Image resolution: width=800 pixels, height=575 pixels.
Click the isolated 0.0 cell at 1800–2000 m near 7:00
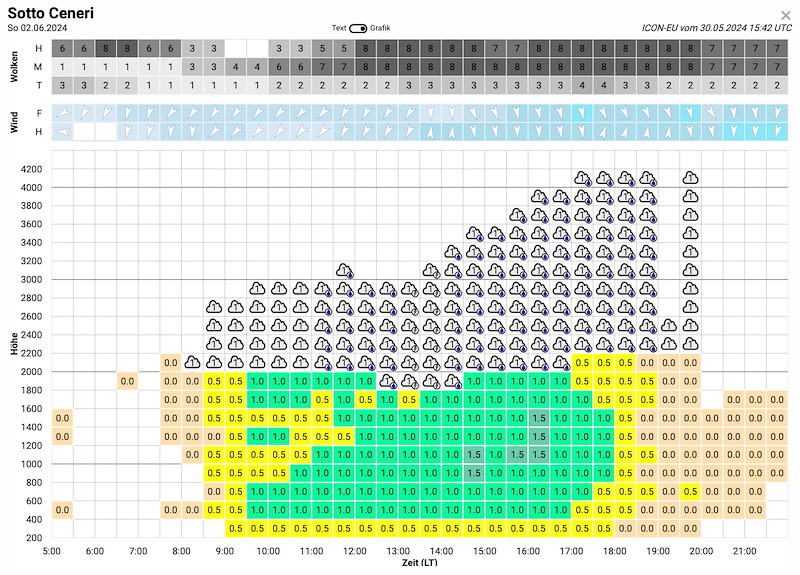pos(127,381)
